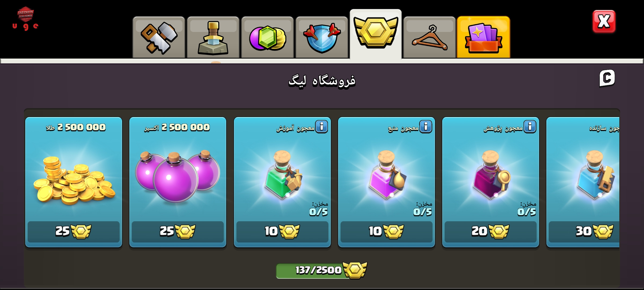Image resolution: width=644 pixels, height=290 pixels.
Task: Click the 137/2500 league medals progress bar
Action: tap(321, 270)
